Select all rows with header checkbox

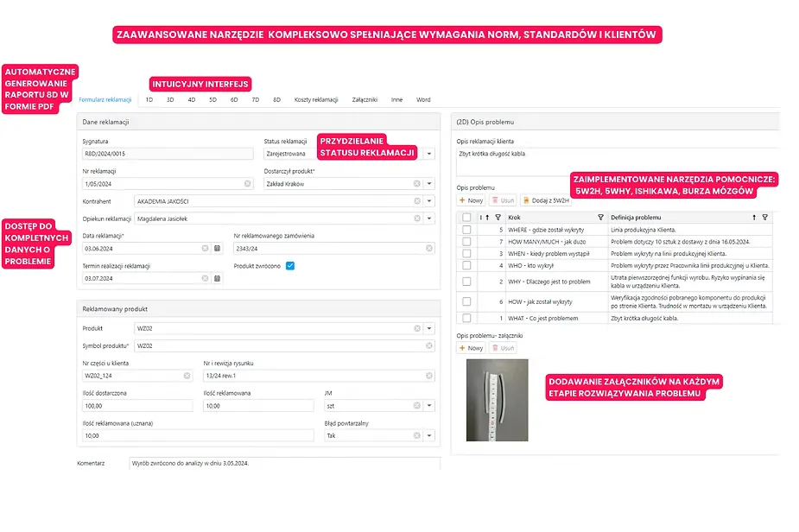point(466,217)
